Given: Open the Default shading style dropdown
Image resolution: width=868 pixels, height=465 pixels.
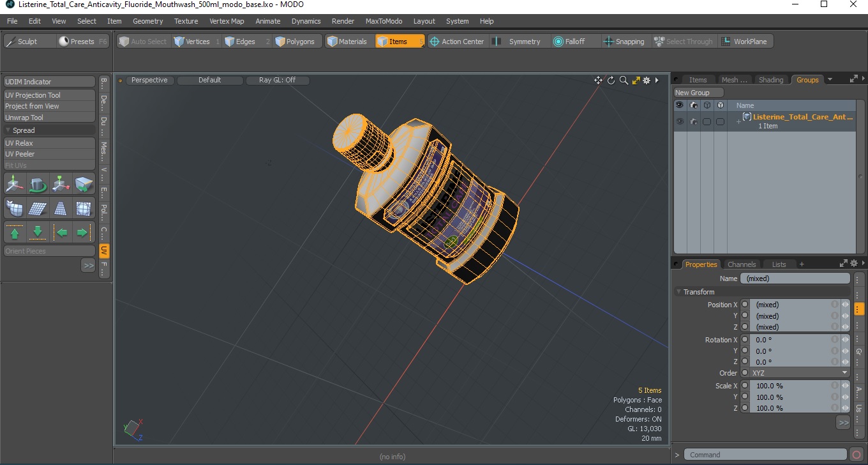Looking at the screenshot, I should point(210,80).
